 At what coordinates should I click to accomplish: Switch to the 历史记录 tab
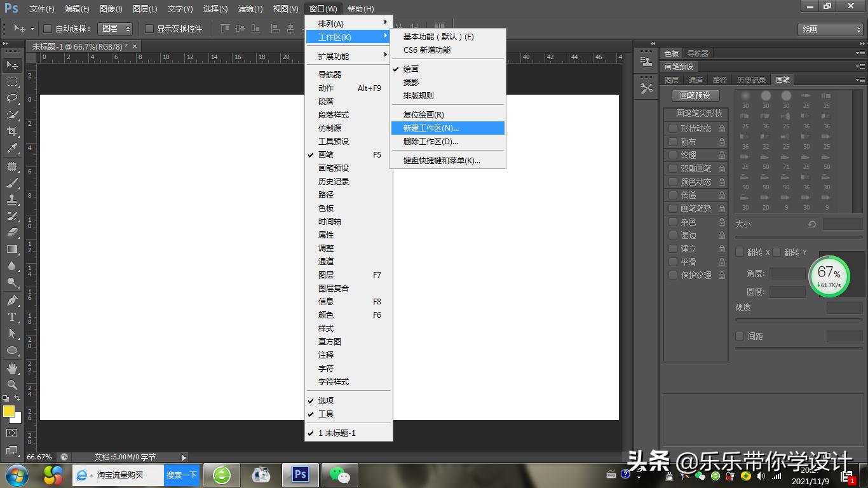(751, 80)
